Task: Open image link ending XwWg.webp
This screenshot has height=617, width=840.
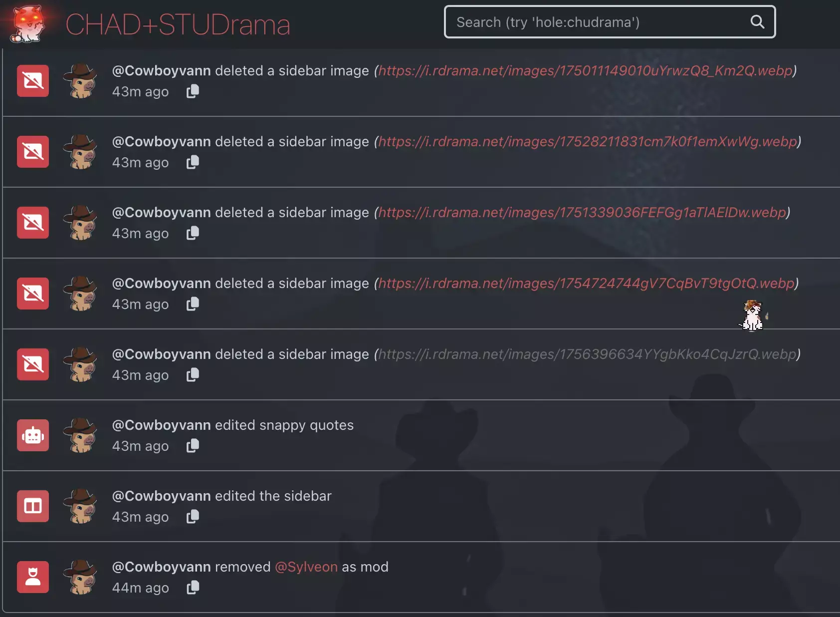Action: pos(588,141)
